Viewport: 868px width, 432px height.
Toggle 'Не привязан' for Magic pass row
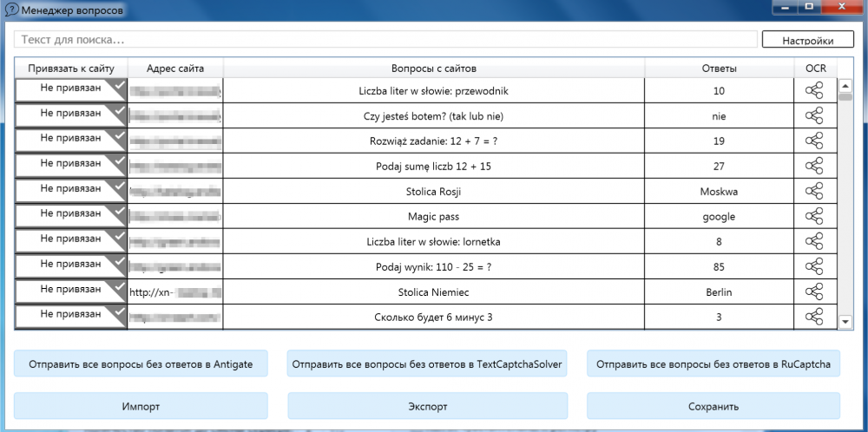pyautogui.click(x=71, y=215)
